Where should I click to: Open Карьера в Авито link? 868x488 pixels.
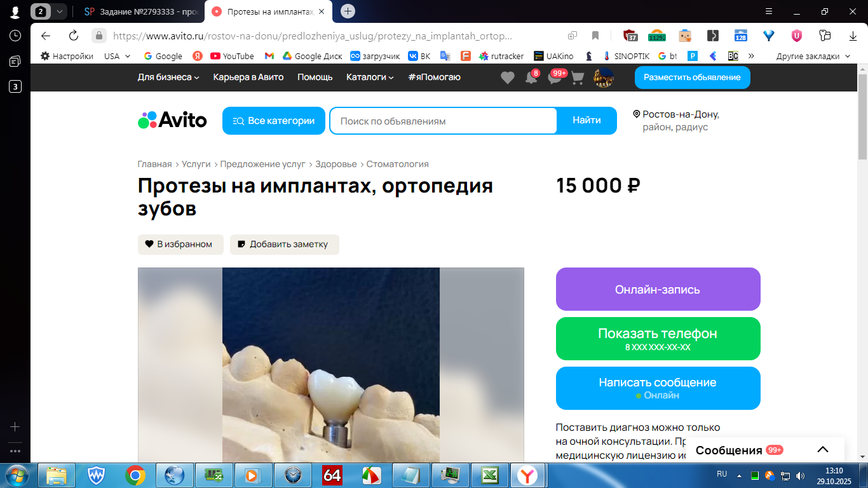[248, 78]
